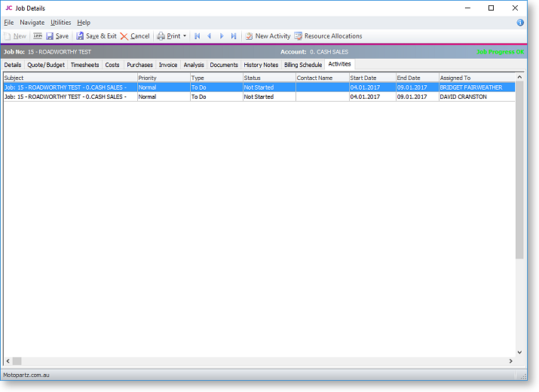Viewport: 539px width, 392px height.
Task: Click Motopartz.com.au in status bar
Action: pos(26,375)
